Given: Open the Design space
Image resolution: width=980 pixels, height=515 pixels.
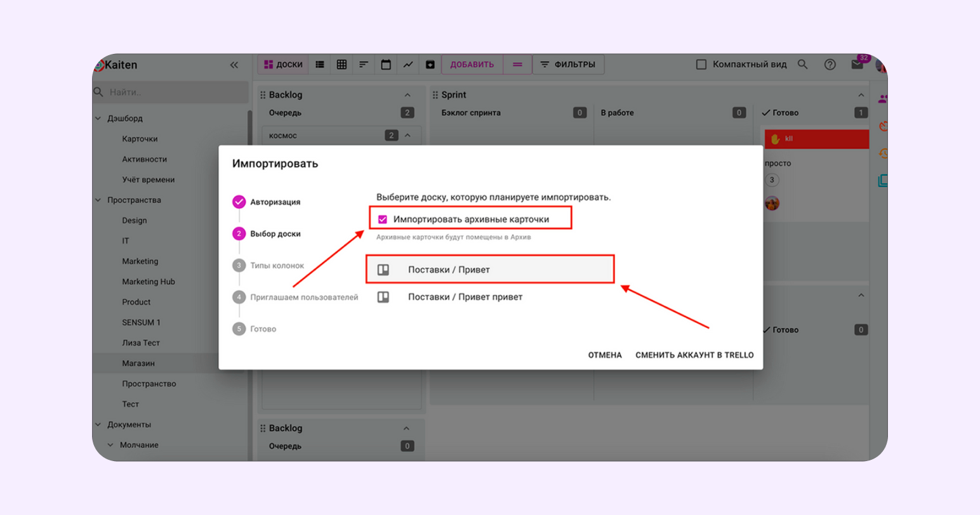Looking at the screenshot, I should 134,220.
